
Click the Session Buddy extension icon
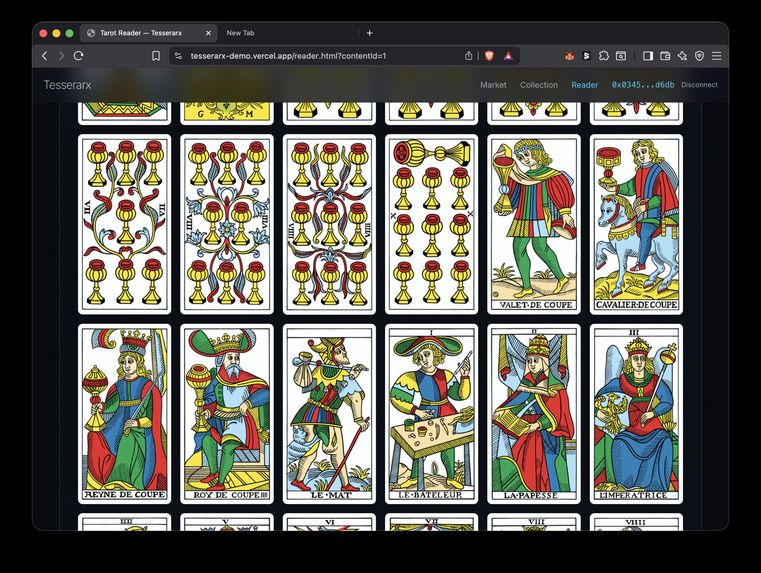[x=586, y=56]
